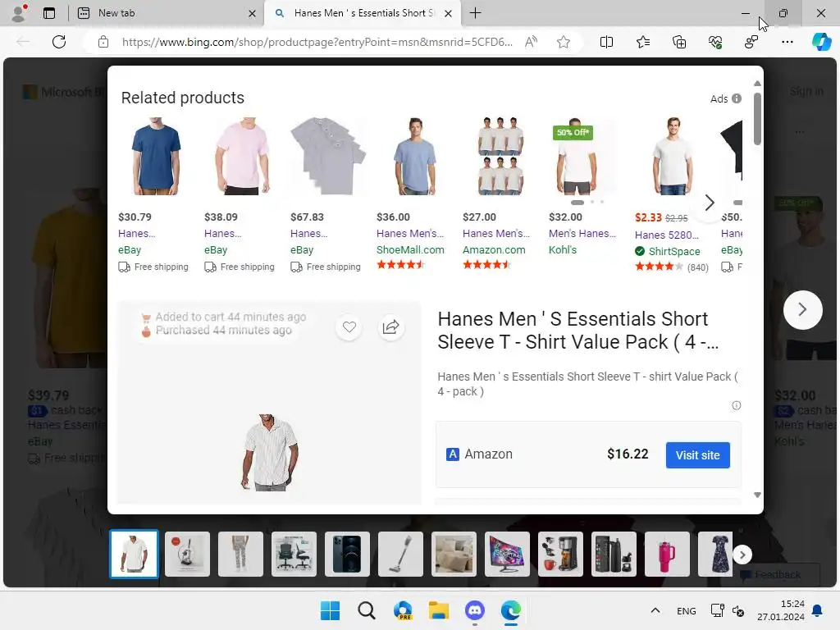Image resolution: width=840 pixels, height=630 pixels.
Task: Select the gaming monitor thumbnail
Action: [x=507, y=555]
